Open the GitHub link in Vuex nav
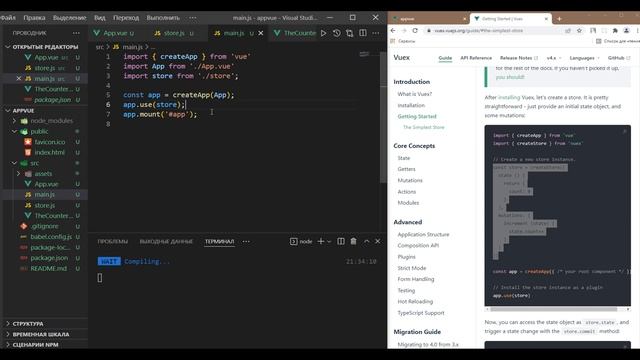The height and width of the screenshot is (360, 640). click(x=619, y=58)
